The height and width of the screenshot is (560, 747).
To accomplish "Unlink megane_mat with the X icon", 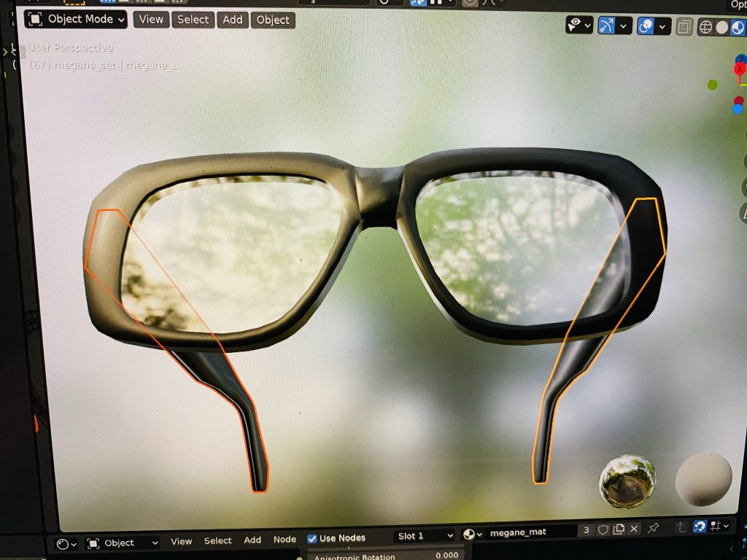I will (x=634, y=529).
